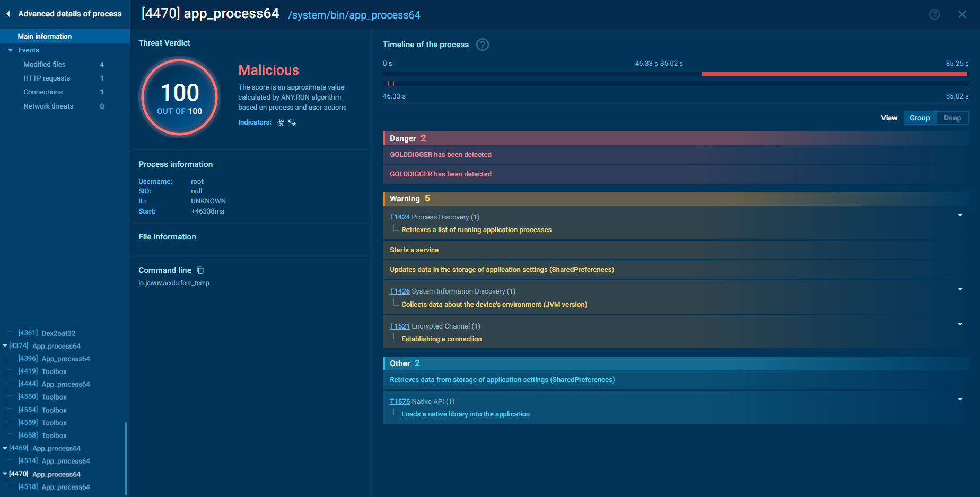This screenshot has height=497, width=980.
Task: Click the biohazard malware indicator icon
Action: click(x=281, y=122)
